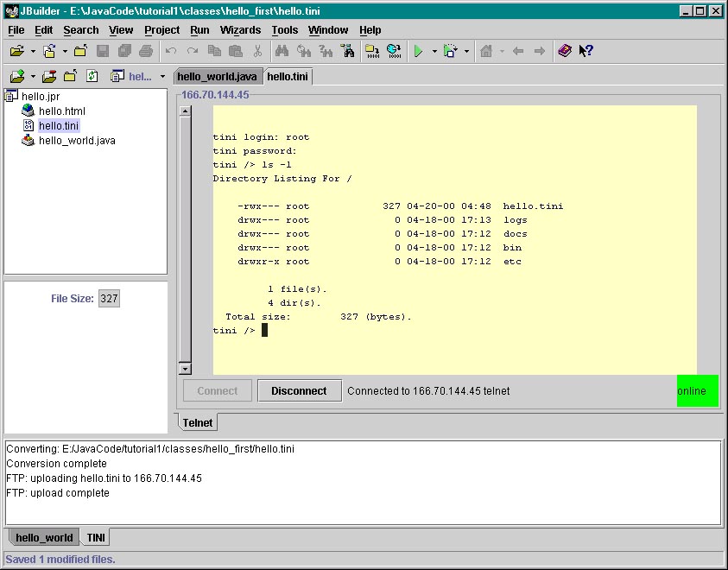
Task: Click the Close file folder icon
Action: coord(80,51)
